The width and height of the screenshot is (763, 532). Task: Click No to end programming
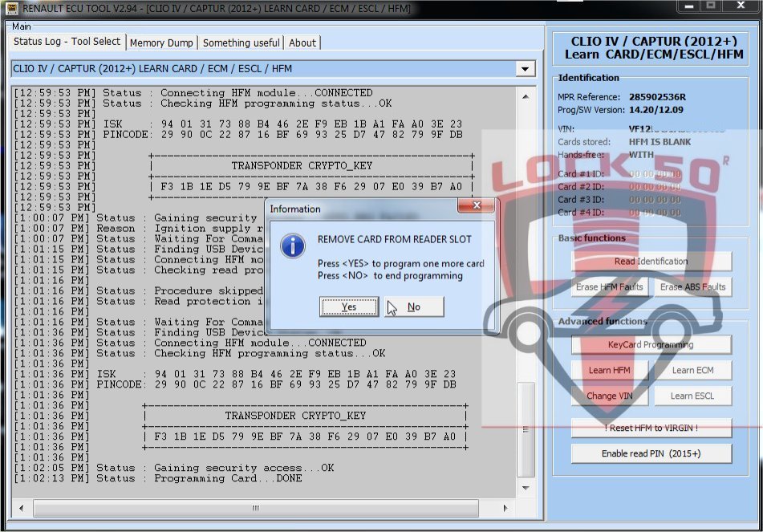click(414, 307)
